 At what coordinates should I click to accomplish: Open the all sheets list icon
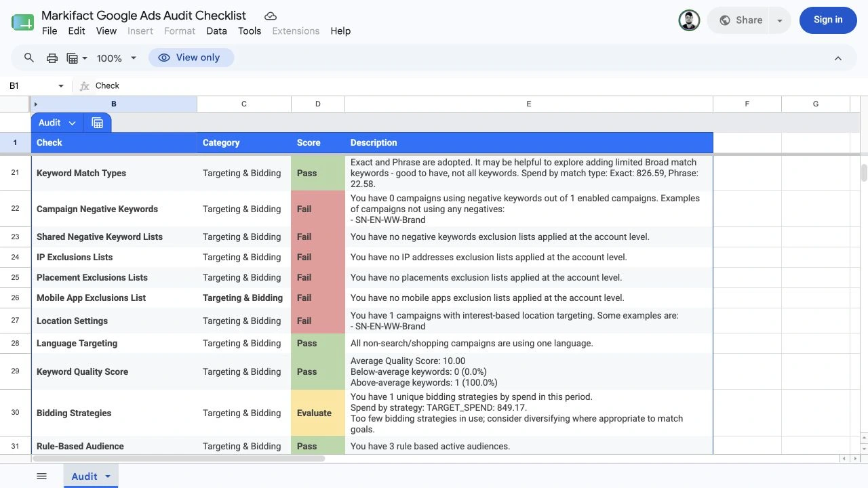click(41, 476)
